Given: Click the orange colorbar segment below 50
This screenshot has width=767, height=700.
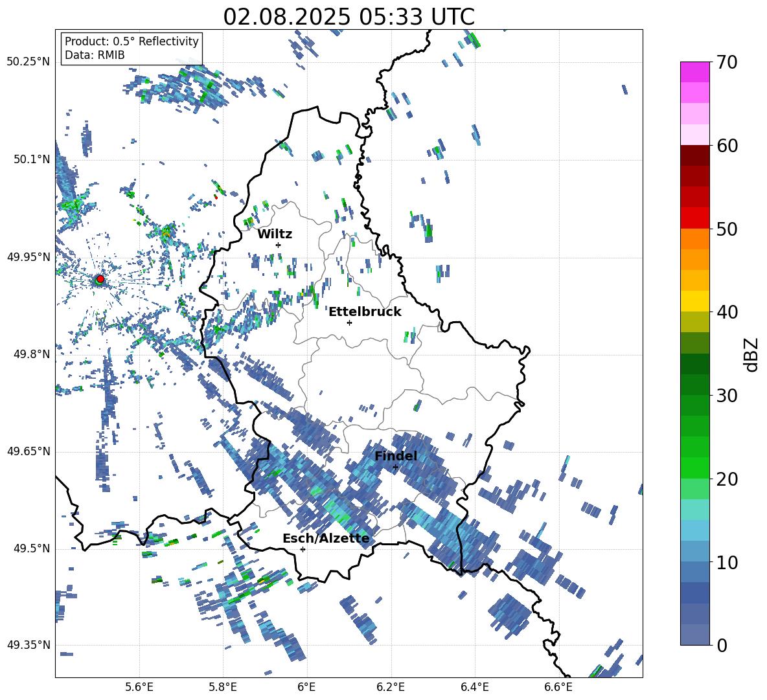Looking at the screenshot, I should coord(694,239).
